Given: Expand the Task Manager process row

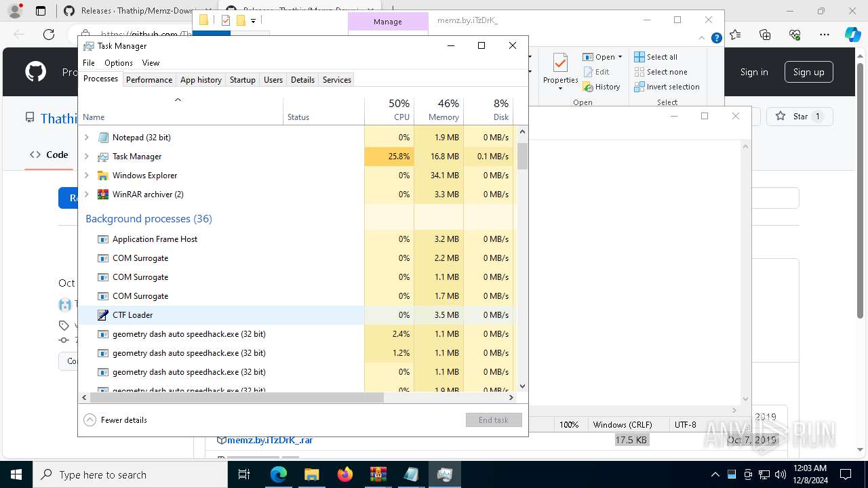Looking at the screenshot, I should (86, 157).
